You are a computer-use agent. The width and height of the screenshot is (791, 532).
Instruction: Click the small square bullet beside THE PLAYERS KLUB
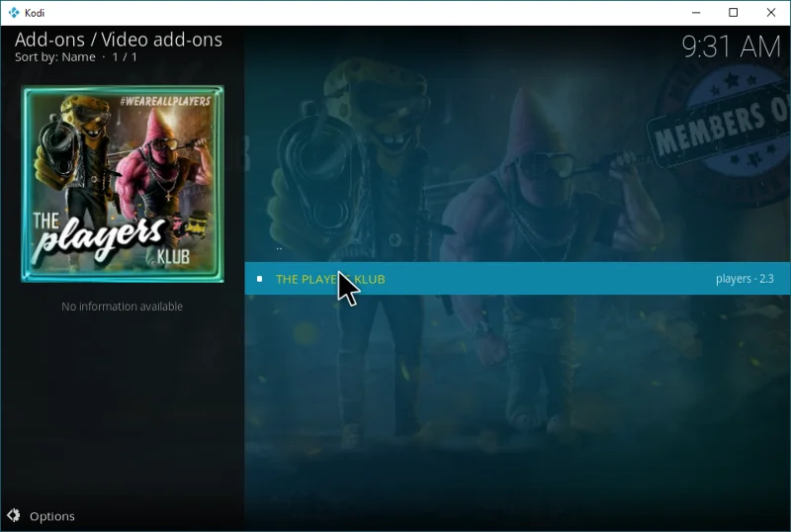259,279
